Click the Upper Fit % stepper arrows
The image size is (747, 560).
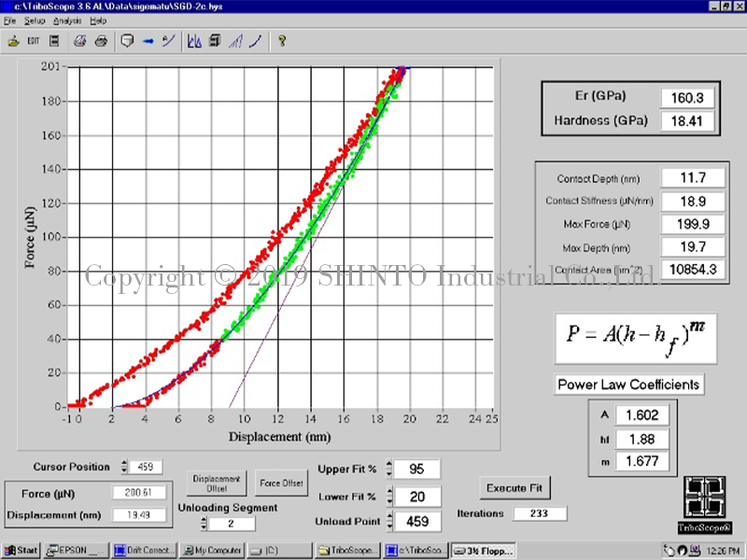(389, 469)
